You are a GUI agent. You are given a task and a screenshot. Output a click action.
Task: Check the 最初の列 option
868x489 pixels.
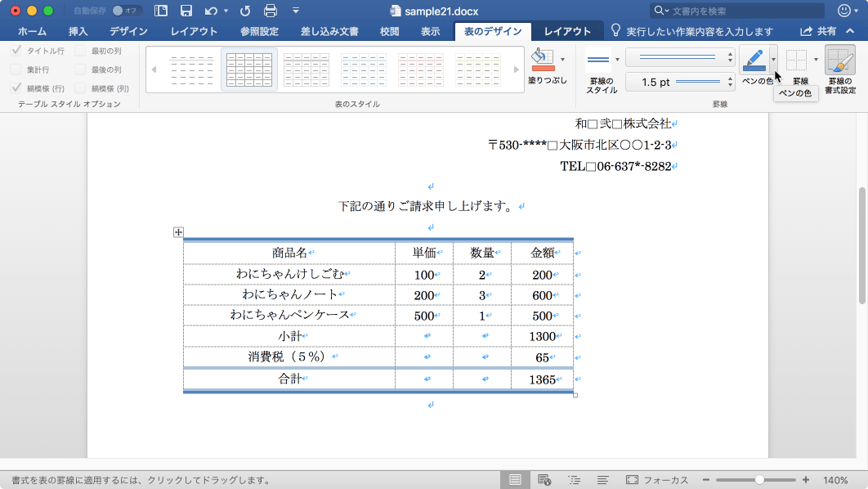click(x=79, y=52)
